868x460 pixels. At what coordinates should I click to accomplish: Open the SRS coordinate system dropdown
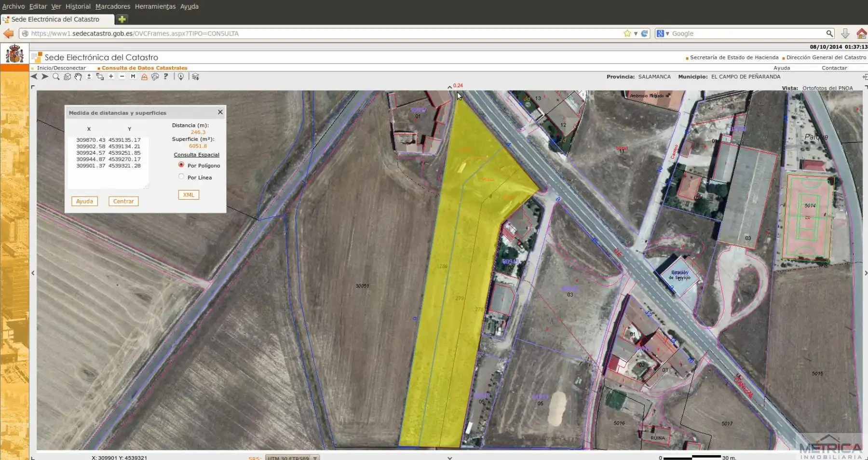pos(292,458)
